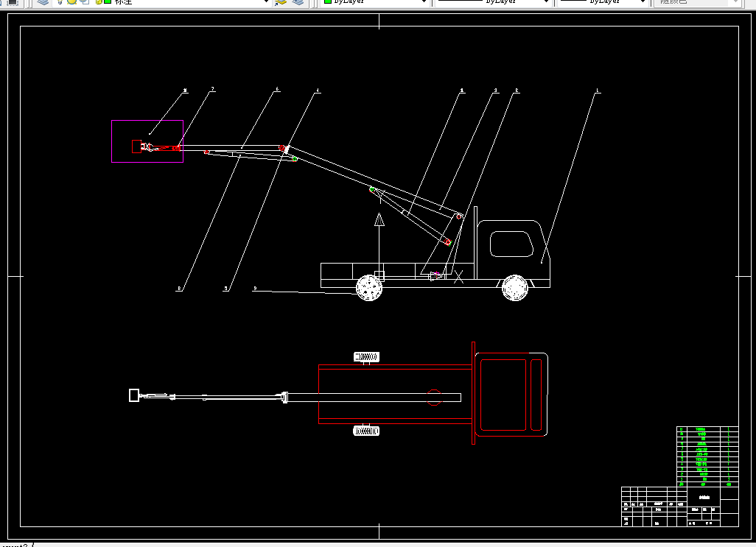
Task: Click part number 10 leader label
Action: [x=186, y=91]
